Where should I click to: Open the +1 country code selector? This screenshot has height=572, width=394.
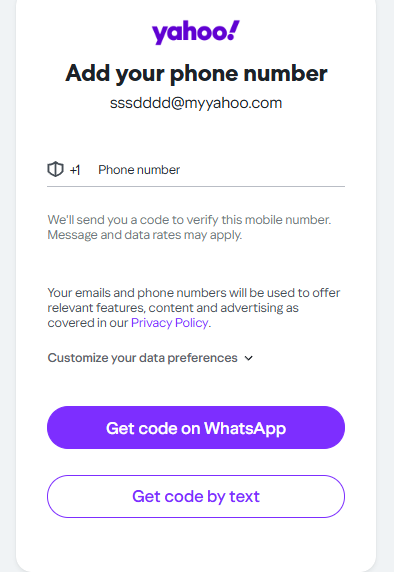[75, 170]
